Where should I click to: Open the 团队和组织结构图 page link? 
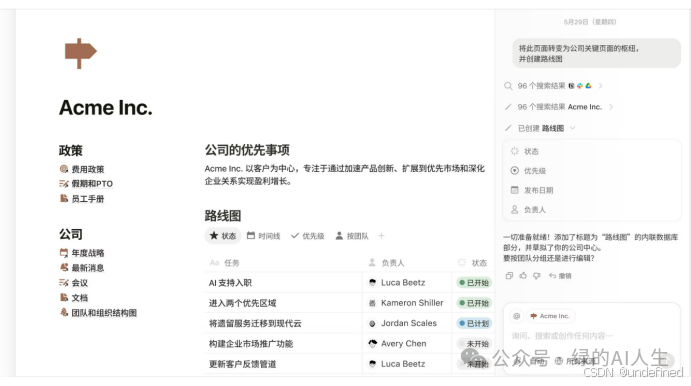point(98,313)
